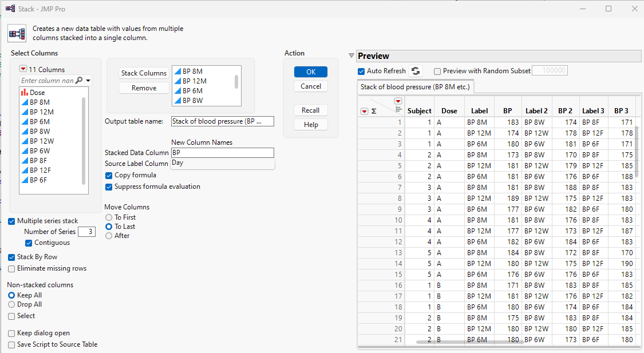Viewport: 644px width, 353px height.
Task: Click the Recall button
Action: [311, 110]
